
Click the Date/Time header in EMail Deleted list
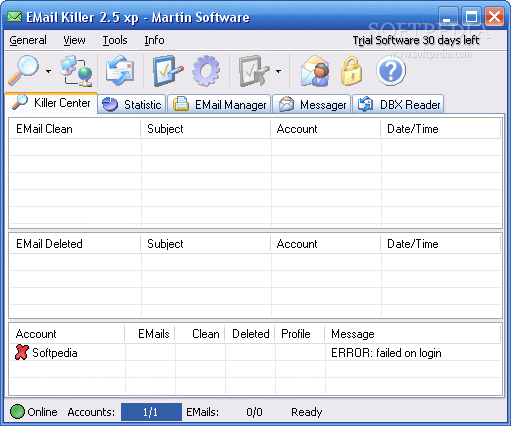click(x=440, y=244)
